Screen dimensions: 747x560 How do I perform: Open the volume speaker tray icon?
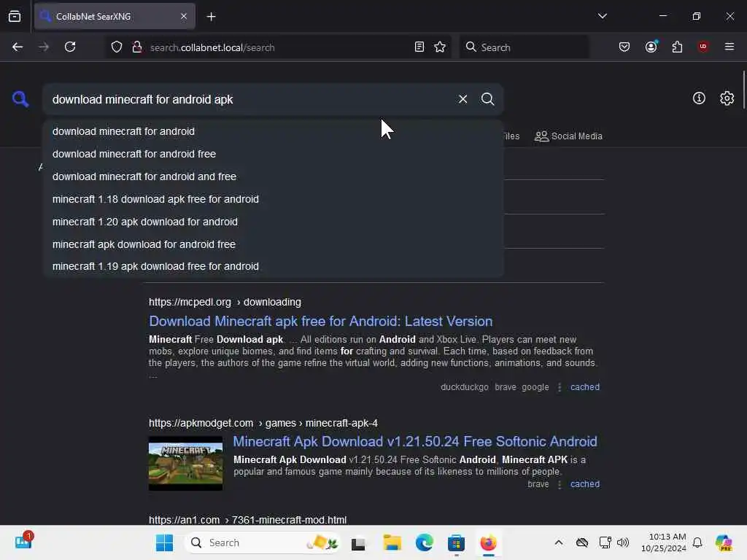point(623,542)
